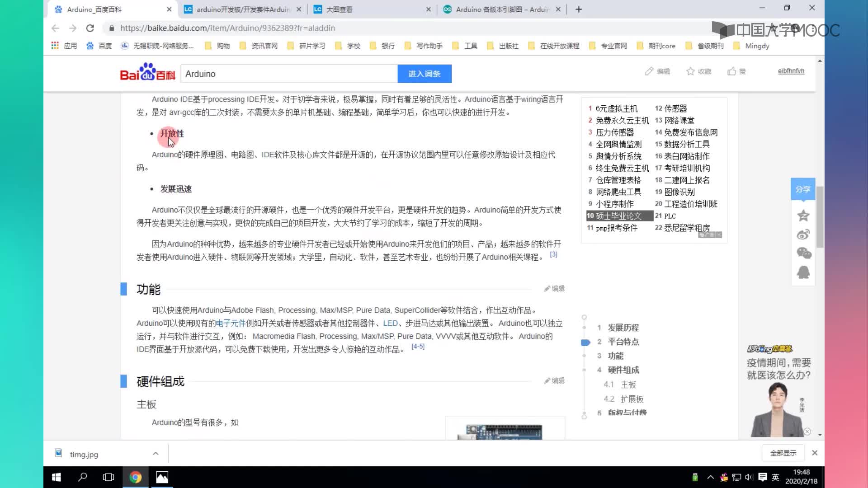Open the action center notification icon

click(763, 477)
